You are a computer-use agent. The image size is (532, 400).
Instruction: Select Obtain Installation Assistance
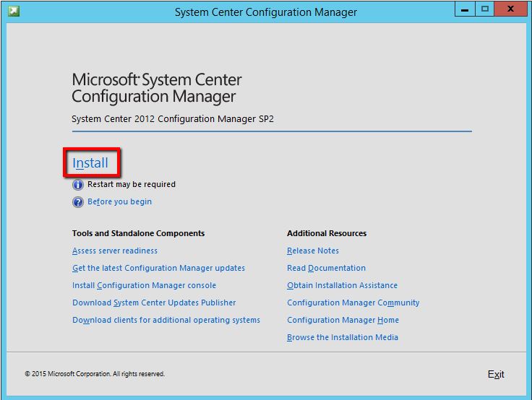pyautogui.click(x=342, y=286)
